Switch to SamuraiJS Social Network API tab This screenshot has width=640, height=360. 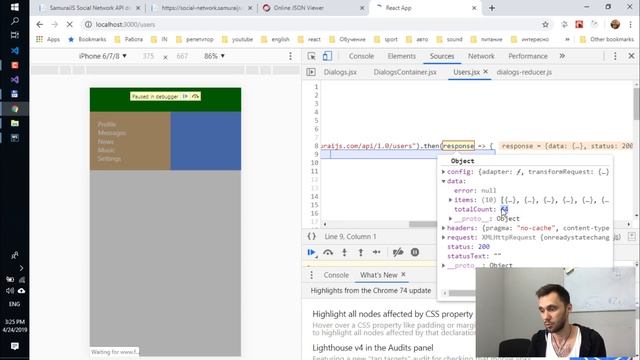(89, 8)
